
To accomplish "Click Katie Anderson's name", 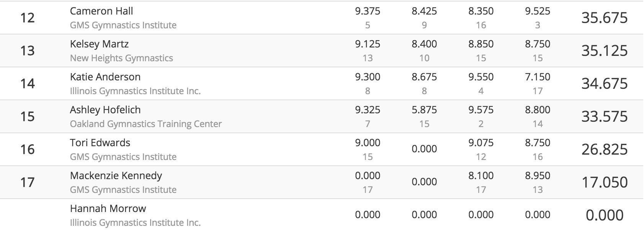I will coord(105,77).
